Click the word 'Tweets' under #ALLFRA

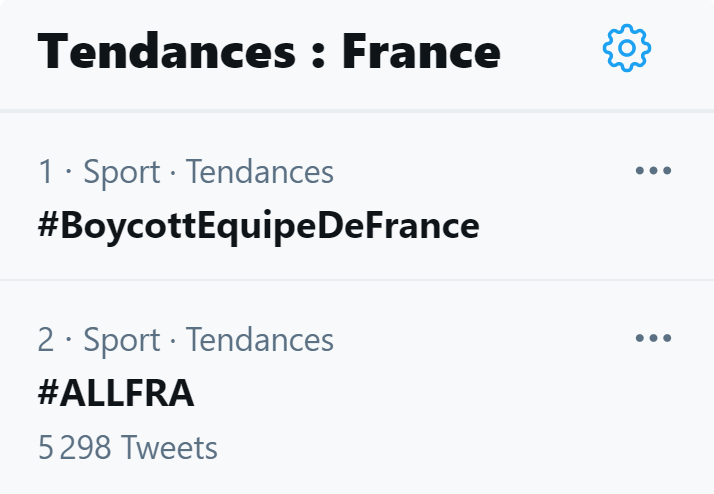click(168, 447)
